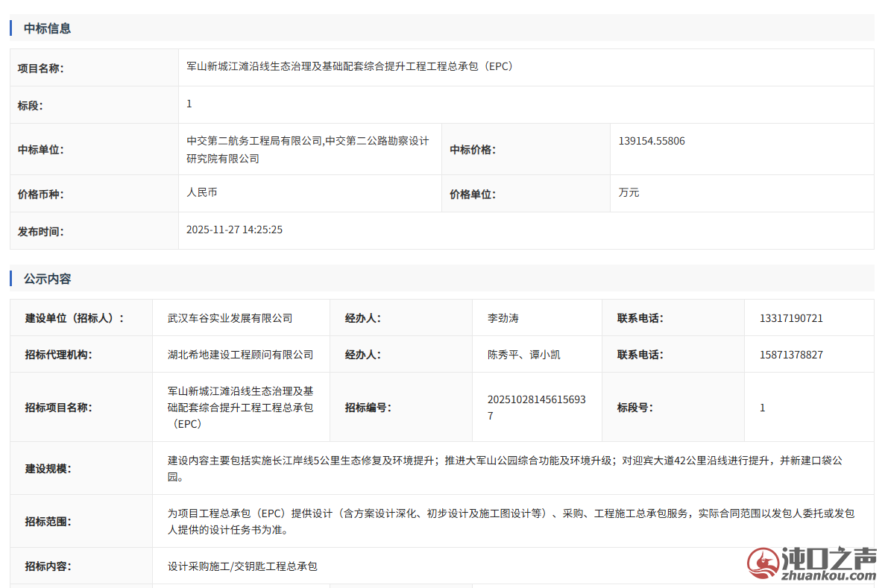
Task: Click the handlers 陈秀平、谭小凯
Action: coord(523,355)
